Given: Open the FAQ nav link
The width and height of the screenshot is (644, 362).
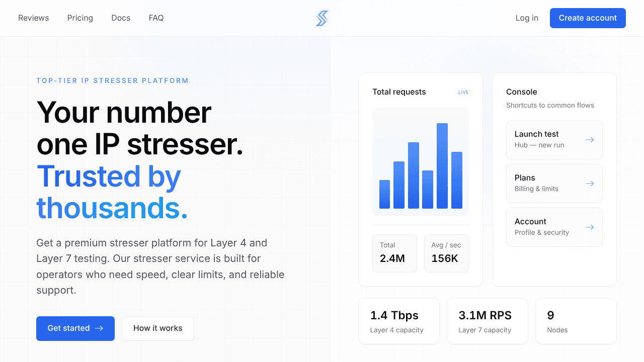Looking at the screenshot, I should click(156, 18).
